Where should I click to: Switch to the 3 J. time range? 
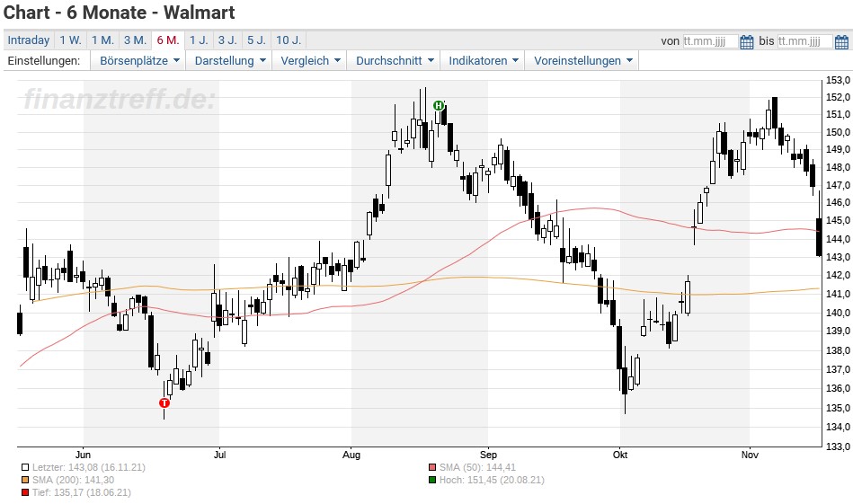click(227, 40)
